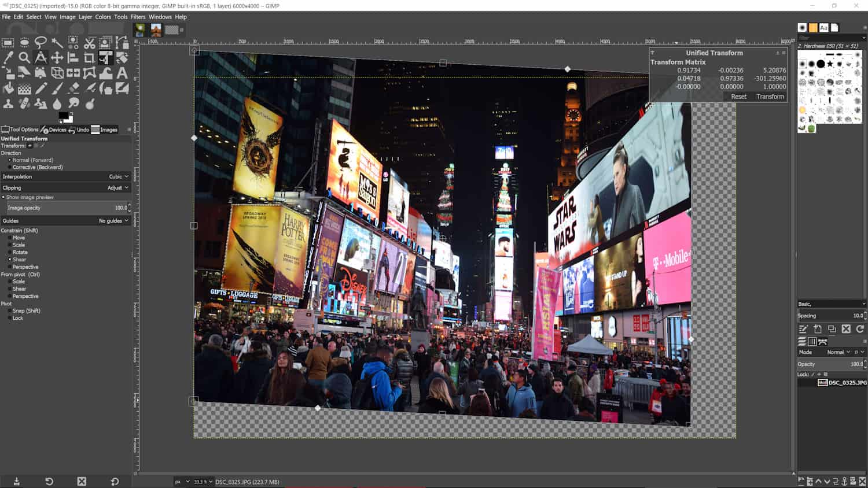Select the Paintbrush tool
Screen dimensions: 868x488
57,88
